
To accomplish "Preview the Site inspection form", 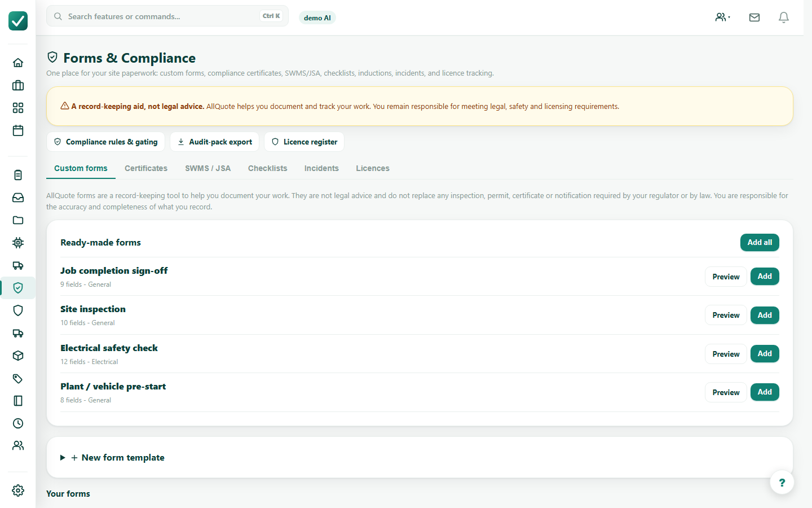I will pyautogui.click(x=726, y=315).
